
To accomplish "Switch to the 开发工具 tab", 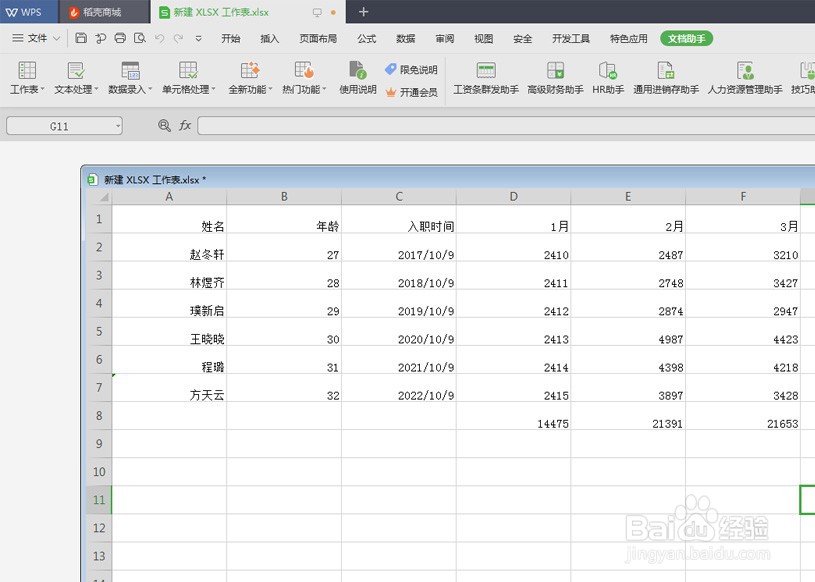I will coord(571,38).
